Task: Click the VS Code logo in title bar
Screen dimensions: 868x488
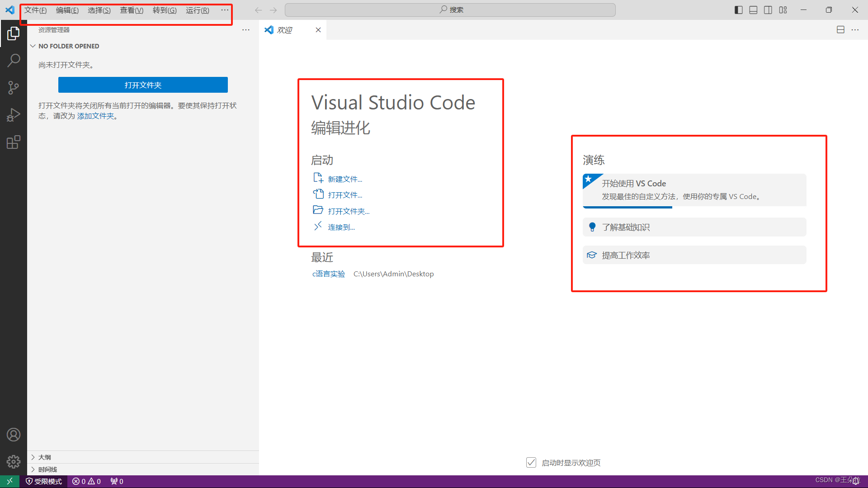Action: tap(10, 10)
